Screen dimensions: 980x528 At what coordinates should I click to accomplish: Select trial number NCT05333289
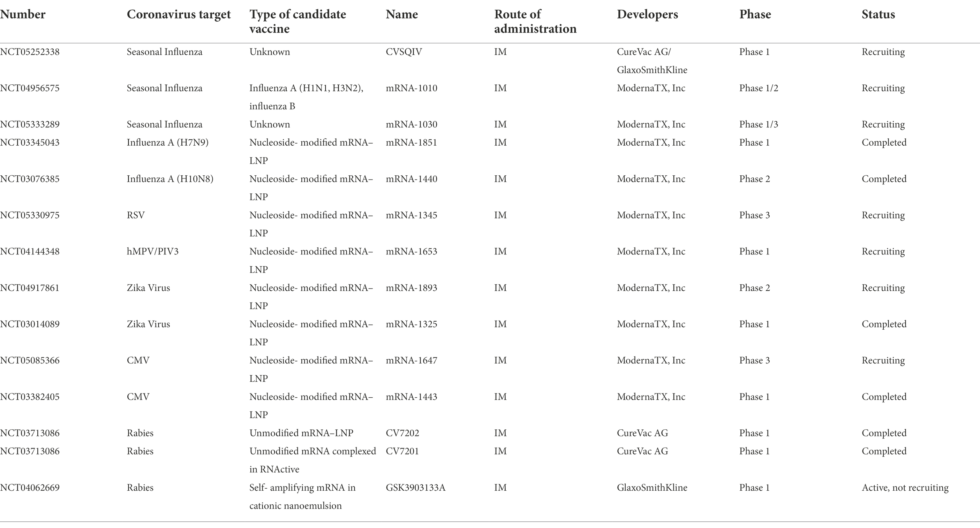click(x=30, y=124)
